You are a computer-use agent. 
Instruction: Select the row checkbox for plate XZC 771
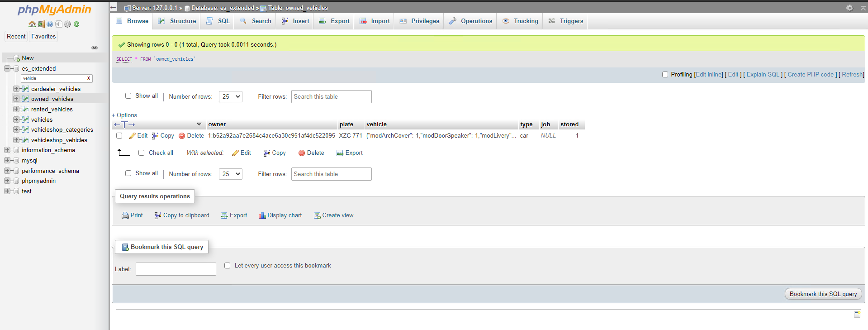click(119, 136)
